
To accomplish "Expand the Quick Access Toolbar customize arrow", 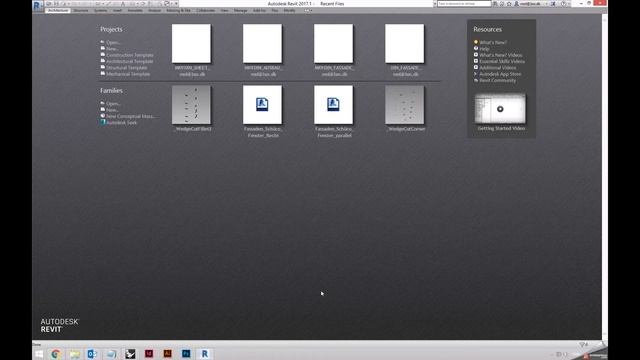I will point(176,4).
